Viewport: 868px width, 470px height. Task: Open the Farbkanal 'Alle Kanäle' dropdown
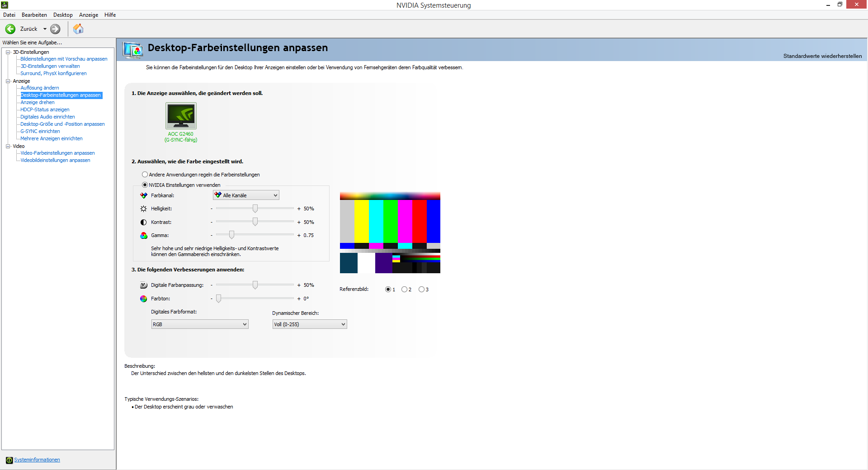point(246,195)
